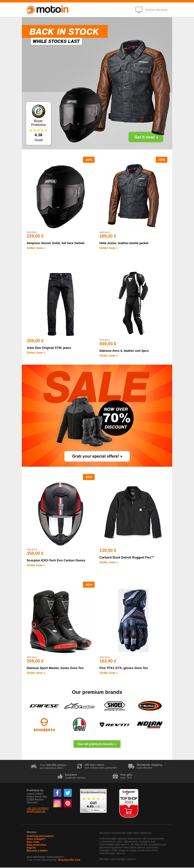The width and height of the screenshot is (194, 868).
Task: Click 'Grab your special offers!' button
Action: 97,456
